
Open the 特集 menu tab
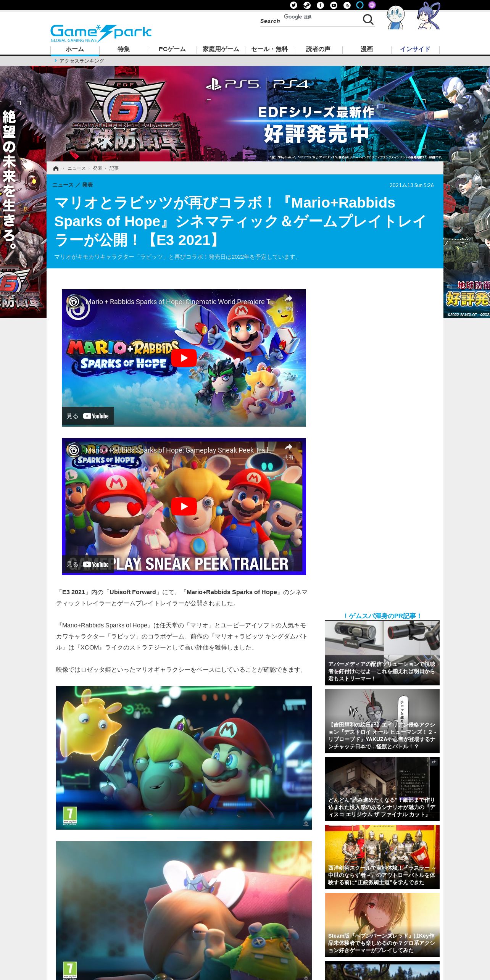(123, 49)
